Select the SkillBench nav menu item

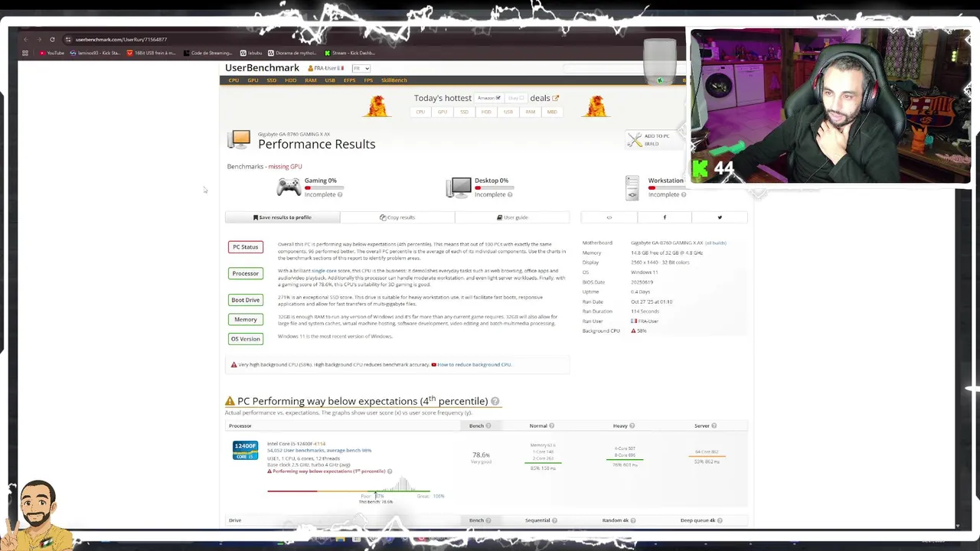click(x=394, y=80)
